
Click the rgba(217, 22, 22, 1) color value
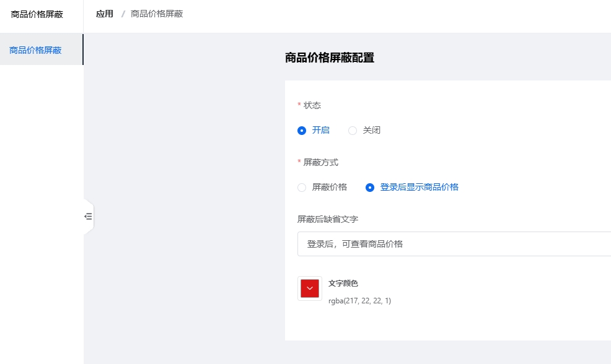[x=359, y=300]
